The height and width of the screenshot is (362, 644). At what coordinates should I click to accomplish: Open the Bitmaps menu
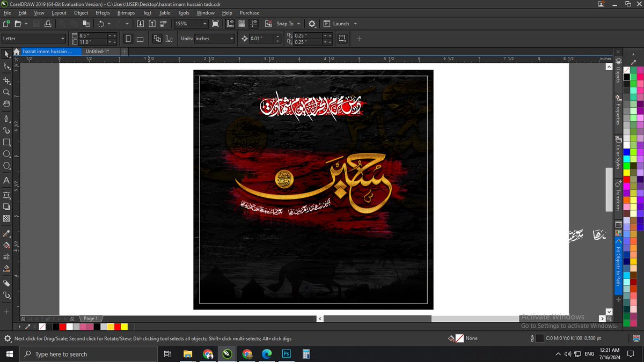[x=126, y=13]
